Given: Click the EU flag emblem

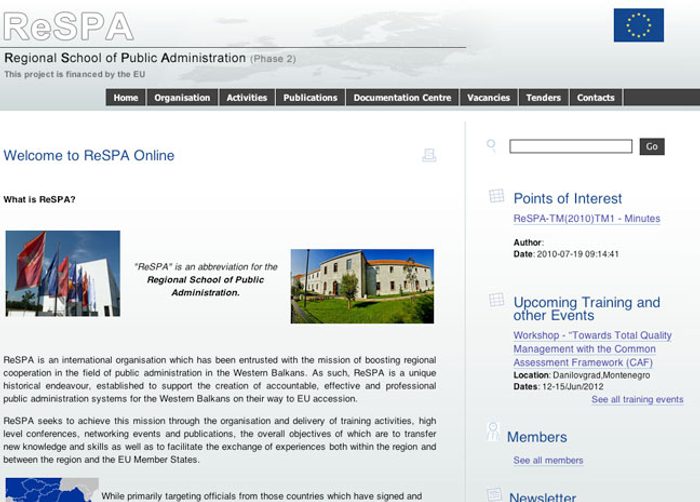Looking at the screenshot, I should point(638,25).
